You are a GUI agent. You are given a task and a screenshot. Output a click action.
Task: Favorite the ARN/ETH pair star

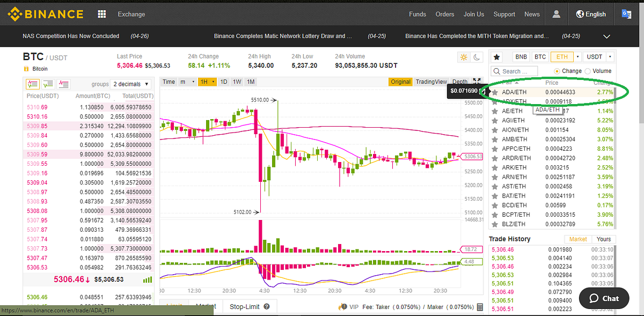pos(495,177)
